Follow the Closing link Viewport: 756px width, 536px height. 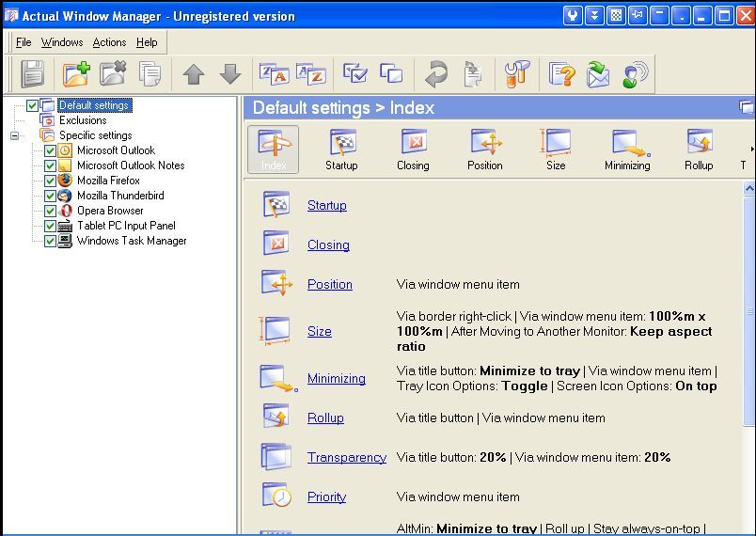328,244
